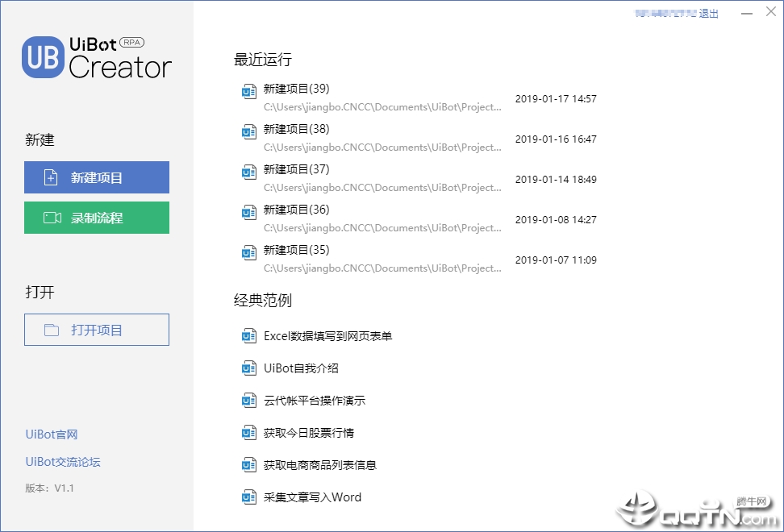Open example 获取电商商品列表信息
The image size is (784, 532).
320,466
